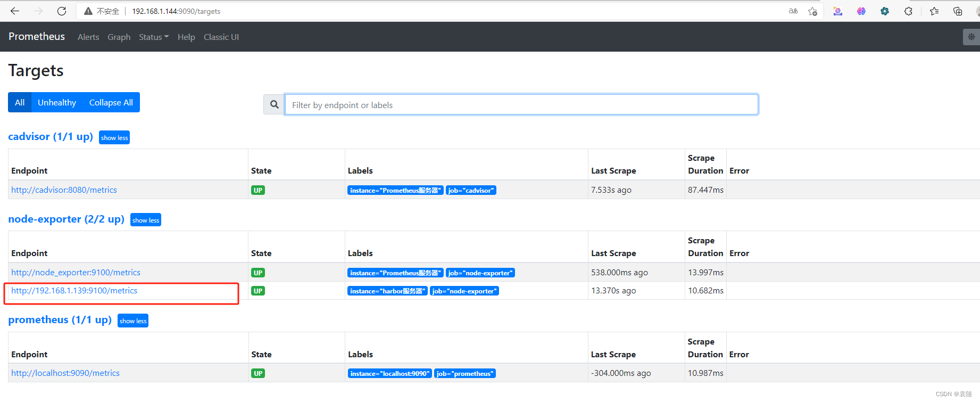The height and width of the screenshot is (402, 980).
Task: Click the job="node-exporter" badge in harbor row
Action: point(464,291)
